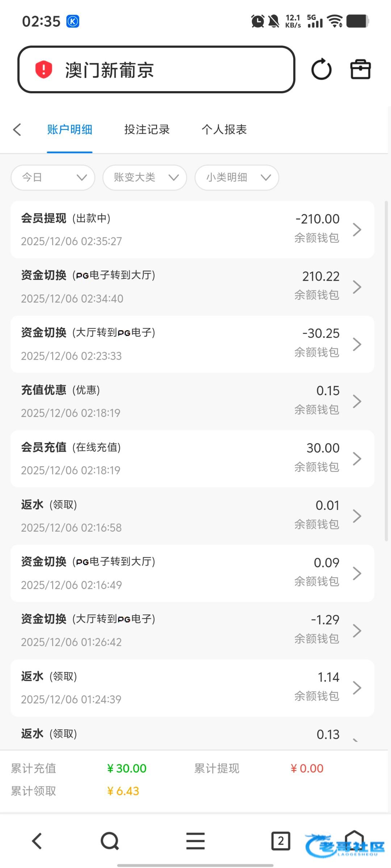Select the 账户明细 tab
391x868 pixels.
point(70,129)
